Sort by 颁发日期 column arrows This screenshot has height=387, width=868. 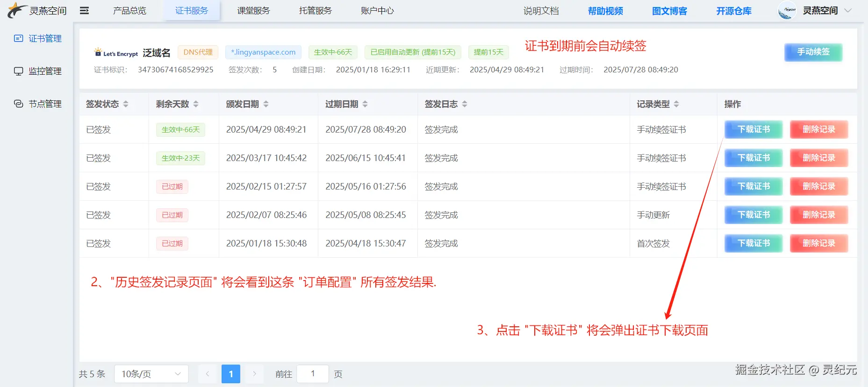[x=266, y=104]
